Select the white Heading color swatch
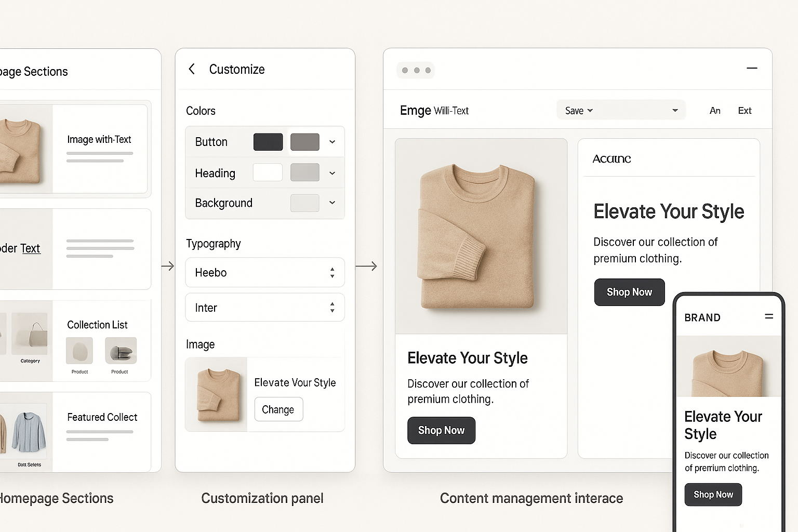 [267, 172]
